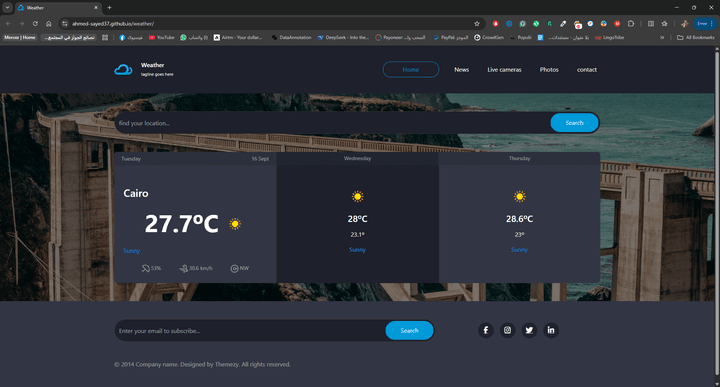Click the 27.7°C temperature reading
The width and height of the screenshot is (720, 387).
tap(181, 224)
